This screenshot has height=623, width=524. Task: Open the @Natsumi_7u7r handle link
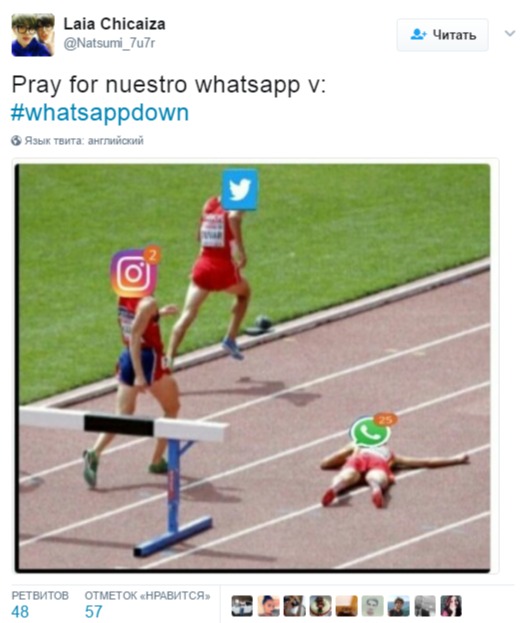point(109,43)
